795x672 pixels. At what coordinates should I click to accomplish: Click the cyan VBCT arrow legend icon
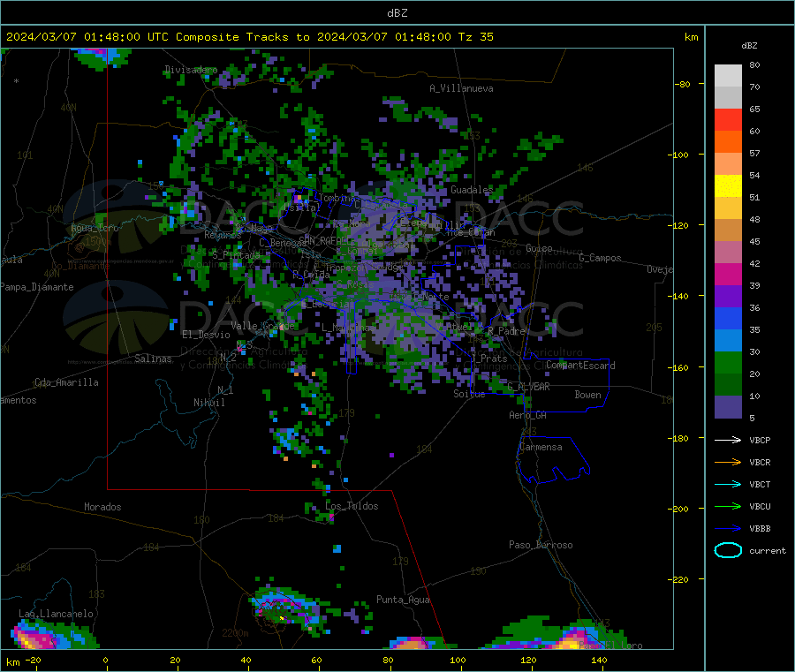pyautogui.click(x=728, y=485)
